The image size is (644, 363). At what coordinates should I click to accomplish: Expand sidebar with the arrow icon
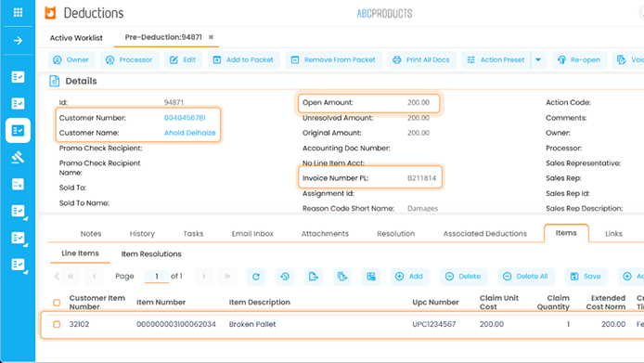point(18,40)
